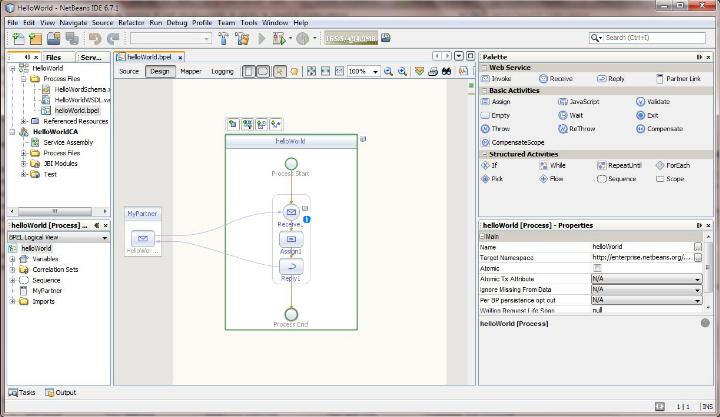Open the Output window button
The width and height of the screenshot is (720, 417).
(x=61, y=393)
